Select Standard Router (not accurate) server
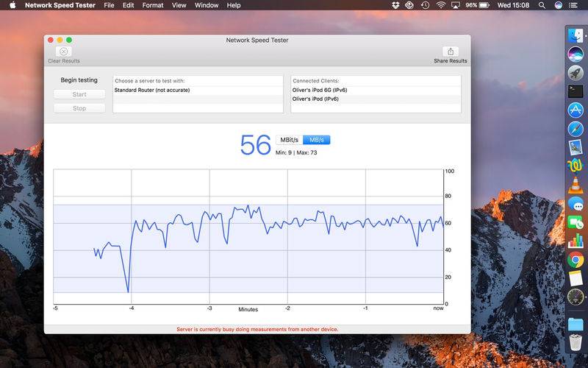The height and width of the screenshot is (368, 588). point(198,90)
